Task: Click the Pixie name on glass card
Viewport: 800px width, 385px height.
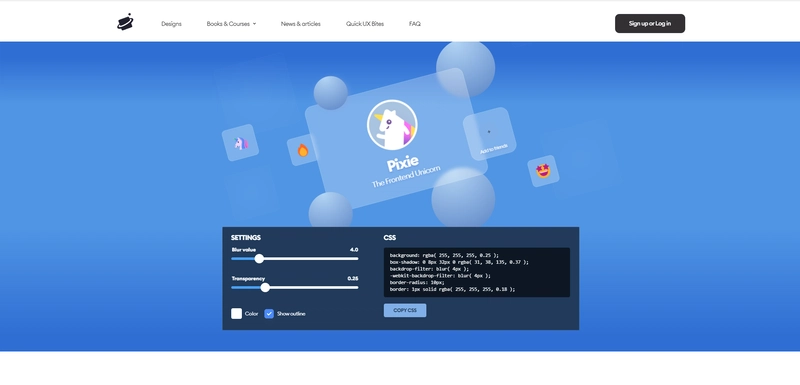Action: click(403, 163)
